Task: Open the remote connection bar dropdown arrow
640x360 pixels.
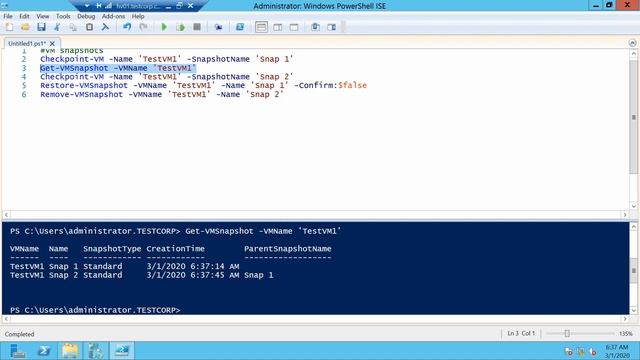Action: [87, 6]
